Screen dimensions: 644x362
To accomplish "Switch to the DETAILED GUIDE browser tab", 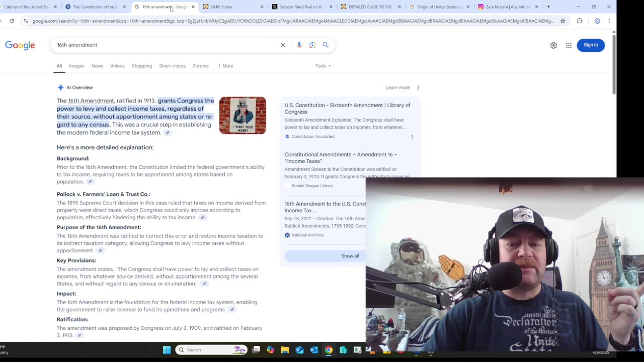I will 370,7.
